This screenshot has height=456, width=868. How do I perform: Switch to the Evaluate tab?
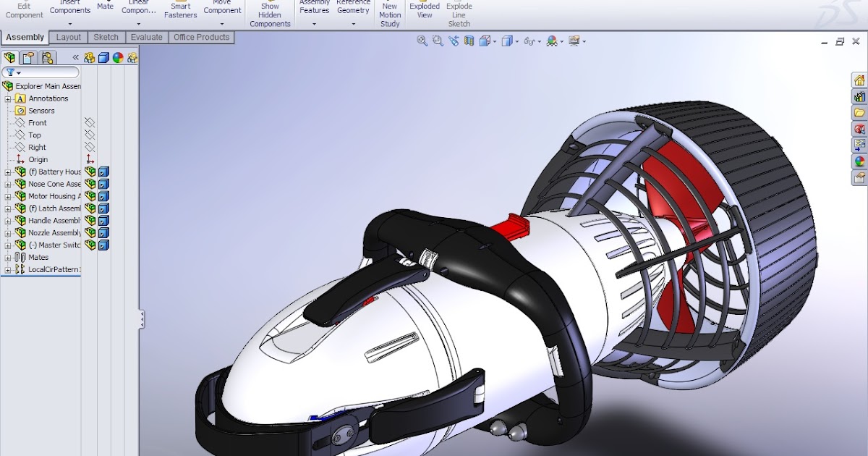[x=147, y=37]
